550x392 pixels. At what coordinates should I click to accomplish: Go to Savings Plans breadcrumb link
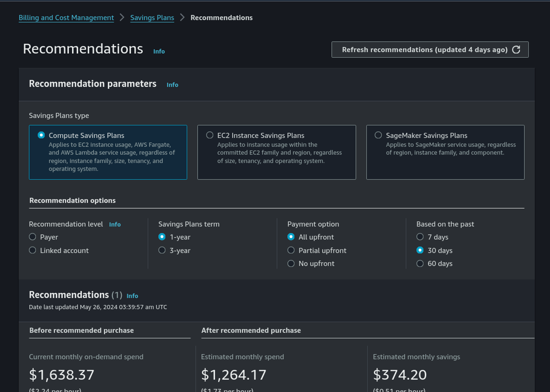click(x=152, y=18)
